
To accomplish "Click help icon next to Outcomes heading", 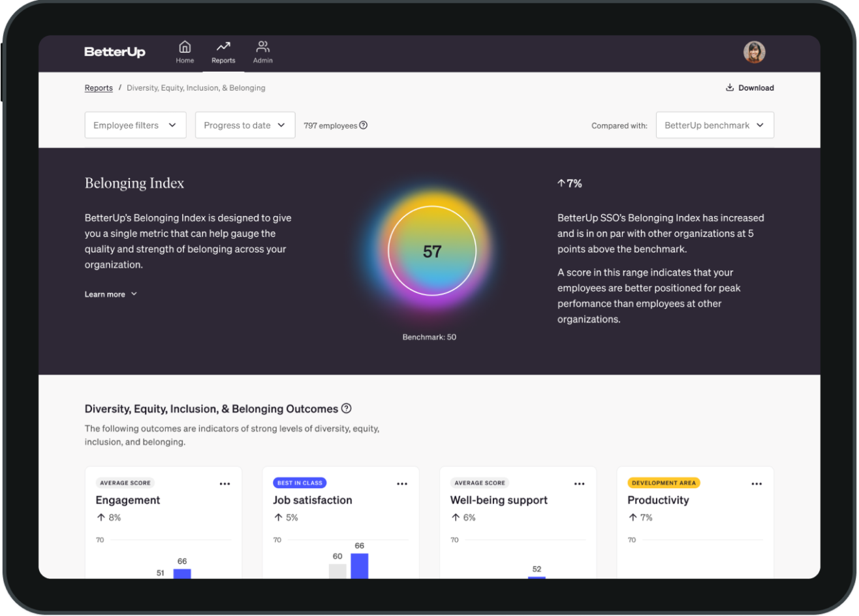I will tap(347, 408).
